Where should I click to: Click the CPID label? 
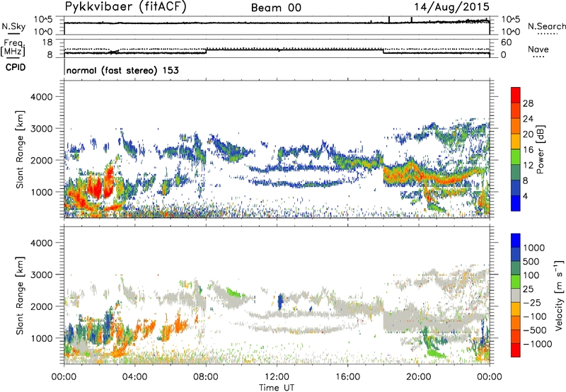click(x=16, y=67)
